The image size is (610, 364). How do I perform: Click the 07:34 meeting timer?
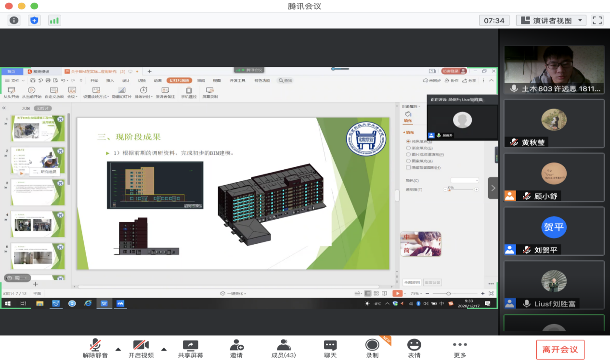click(x=494, y=20)
